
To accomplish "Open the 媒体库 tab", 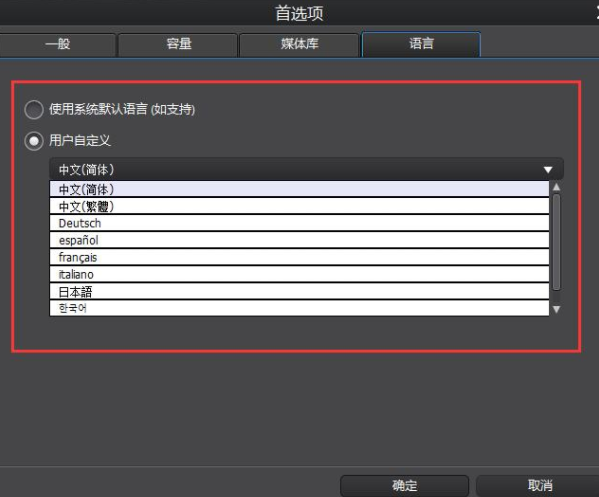I will 299,44.
